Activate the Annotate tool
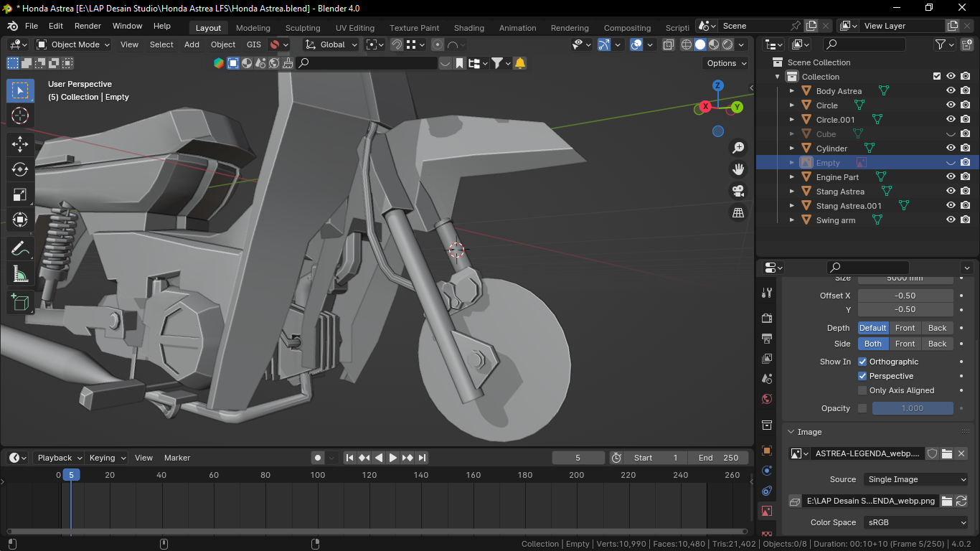980x551 pixels. [20, 249]
